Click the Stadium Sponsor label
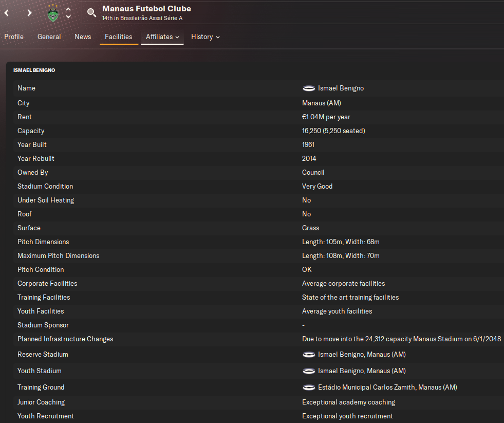The image size is (504, 423). [43, 325]
